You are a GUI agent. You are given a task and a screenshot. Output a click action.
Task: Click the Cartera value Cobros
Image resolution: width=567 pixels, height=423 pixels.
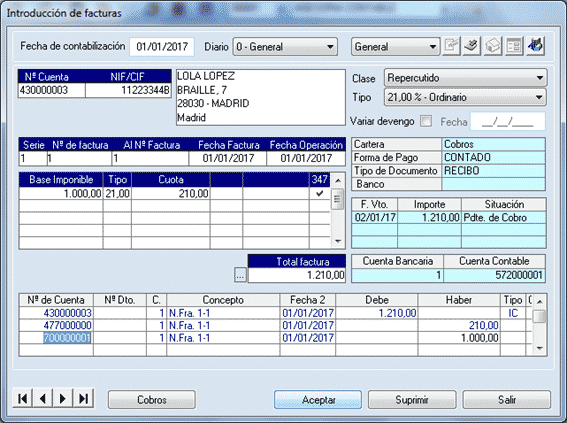pos(494,144)
